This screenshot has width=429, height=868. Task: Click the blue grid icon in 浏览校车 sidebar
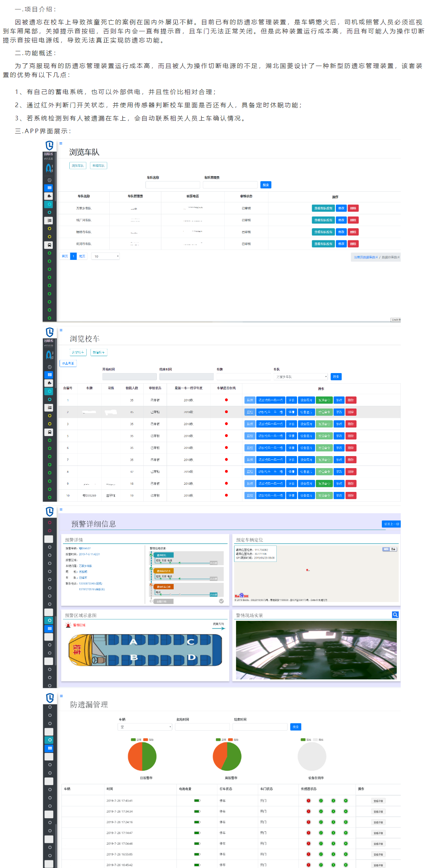[x=49, y=375]
